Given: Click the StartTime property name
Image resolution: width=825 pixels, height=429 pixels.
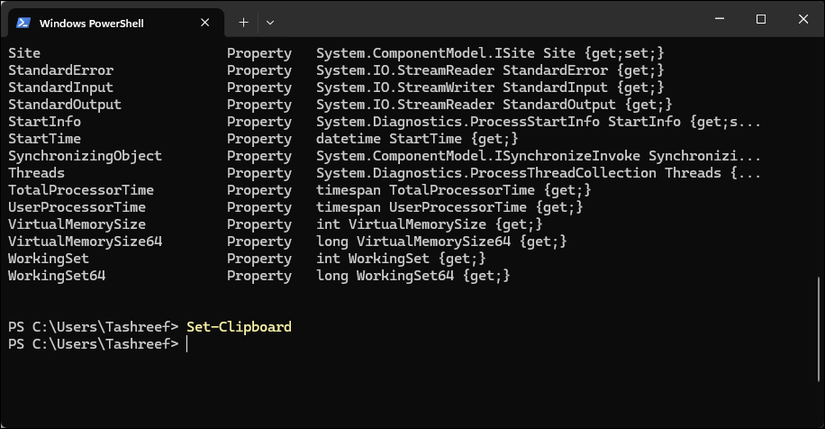Looking at the screenshot, I should (44, 138).
